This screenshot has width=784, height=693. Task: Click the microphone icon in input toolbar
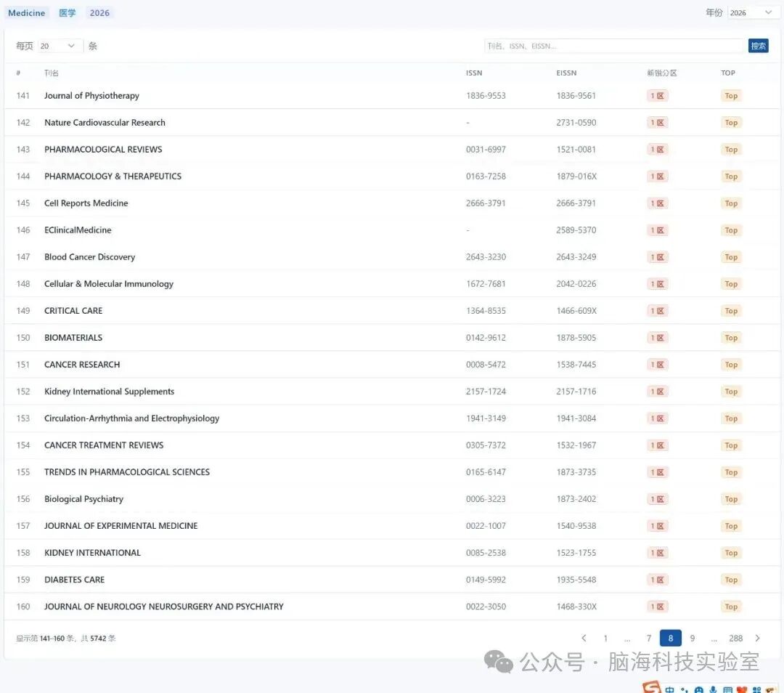[x=713, y=689]
